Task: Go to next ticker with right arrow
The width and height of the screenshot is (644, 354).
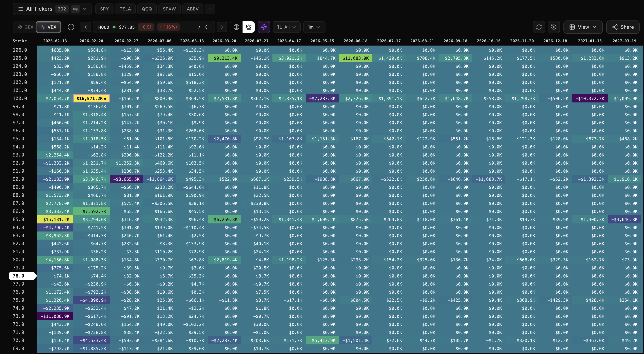Action: [222, 27]
